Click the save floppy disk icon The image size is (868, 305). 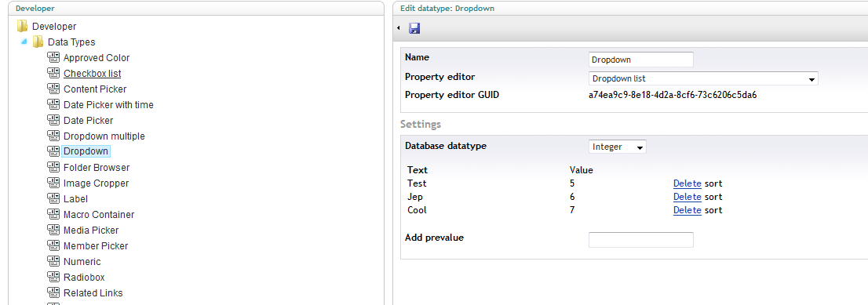[x=414, y=28]
